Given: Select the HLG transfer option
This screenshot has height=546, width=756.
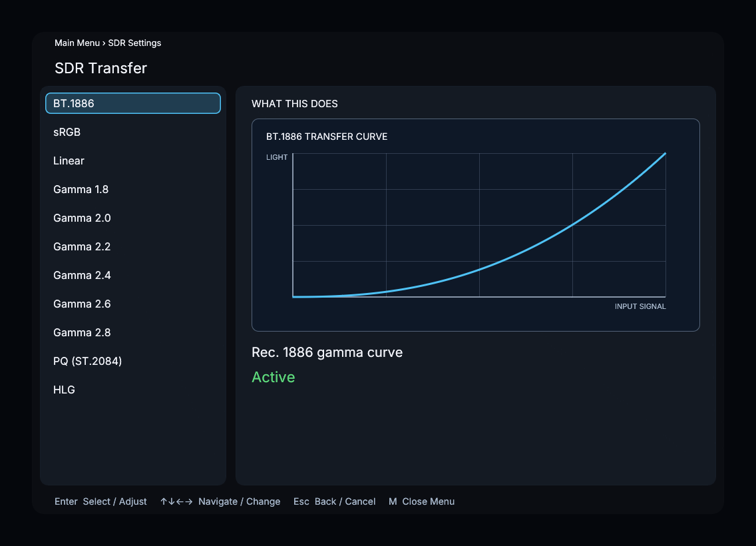Looking at the screenshot, I should [133, 390].
